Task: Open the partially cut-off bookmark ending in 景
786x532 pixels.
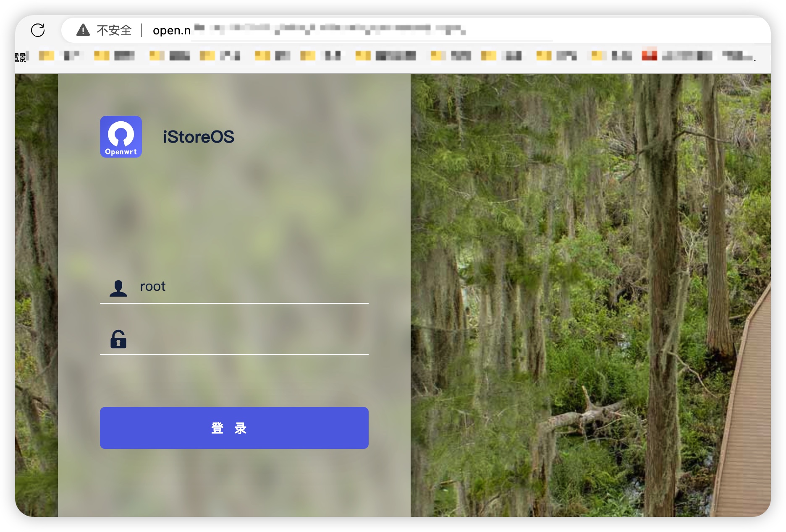Action: pos(21,57)
